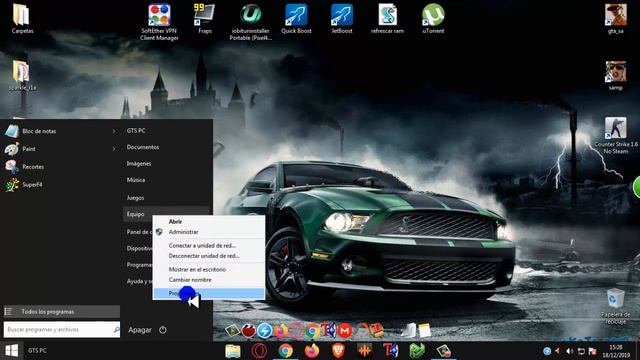Click the action center flag in tray
Screen dimensions: 640x360
point(593,351)
